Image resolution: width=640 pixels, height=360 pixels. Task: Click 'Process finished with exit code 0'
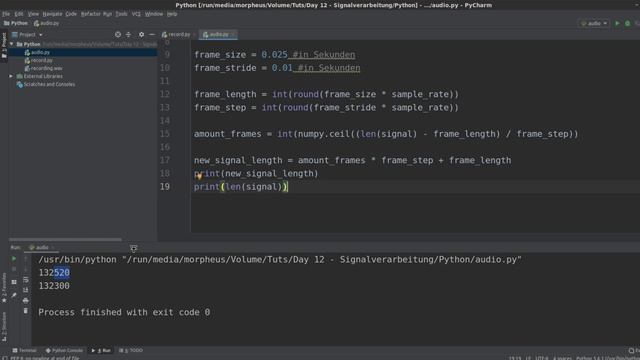tap(124, 312)
